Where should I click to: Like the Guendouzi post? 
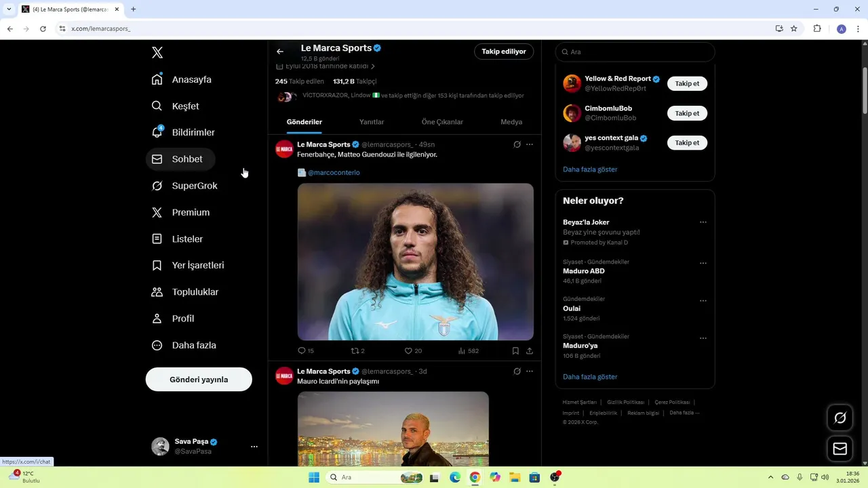tap(413, 351)
